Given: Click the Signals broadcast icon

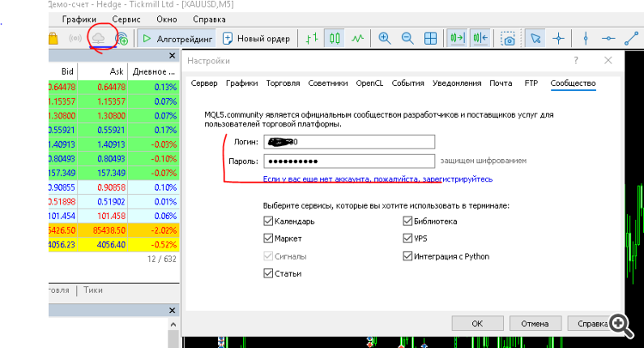Looking at the screenshot, I should [76, 39].
